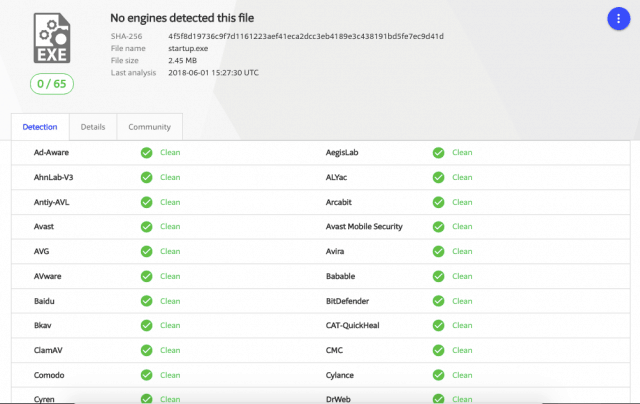Click the last analysis date 2018-06-01 15:27:30 UTC
The width and height of the screenshot is (640, 404).
(213, 73)
